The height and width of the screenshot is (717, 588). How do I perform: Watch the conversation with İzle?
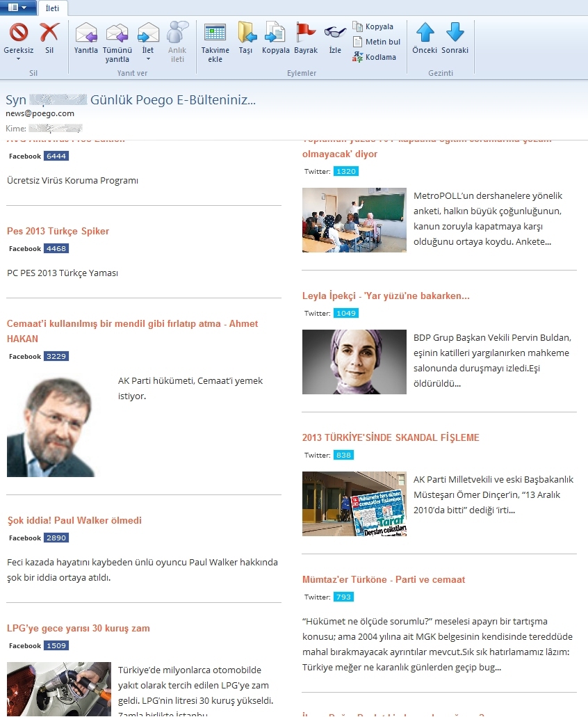coord(335,37)
